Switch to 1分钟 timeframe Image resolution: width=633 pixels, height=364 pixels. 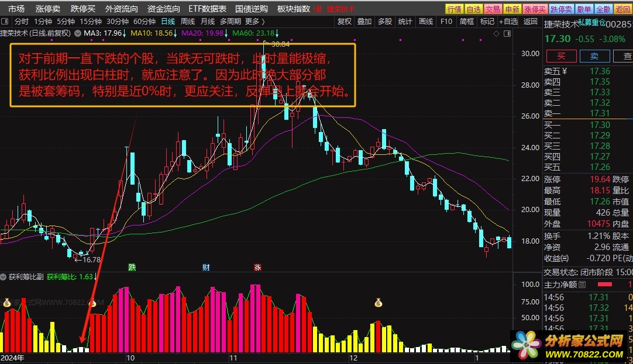pyautogui.click(x=43, y=22)
